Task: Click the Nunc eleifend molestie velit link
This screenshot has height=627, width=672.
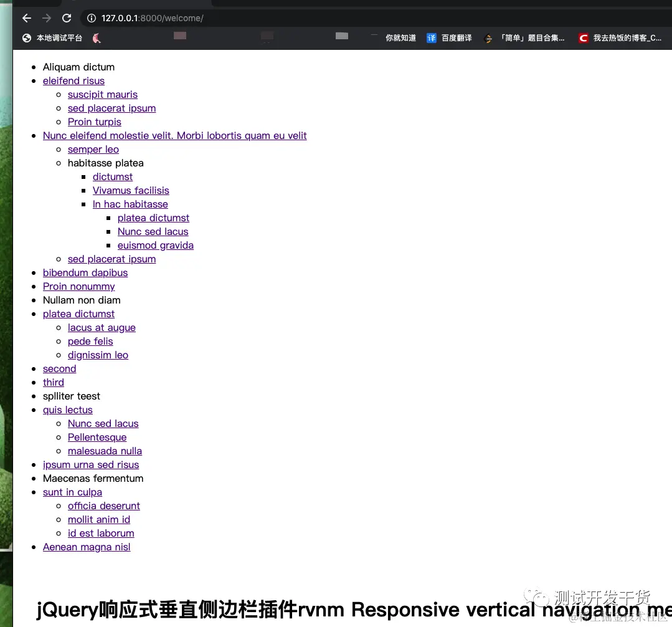Action: (x=174, y=135)
